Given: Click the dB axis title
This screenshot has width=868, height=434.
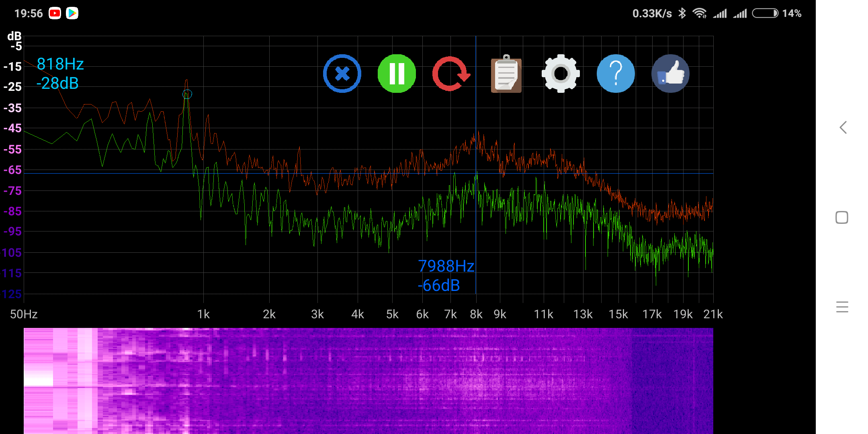Looking at the screenshot, I should (x=14, y=36).
